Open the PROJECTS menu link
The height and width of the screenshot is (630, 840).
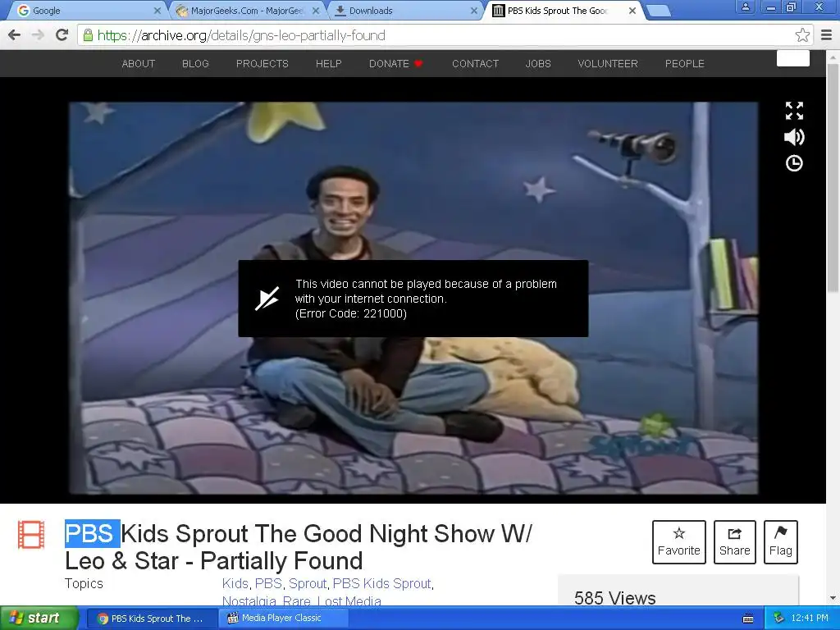[262, 64]
